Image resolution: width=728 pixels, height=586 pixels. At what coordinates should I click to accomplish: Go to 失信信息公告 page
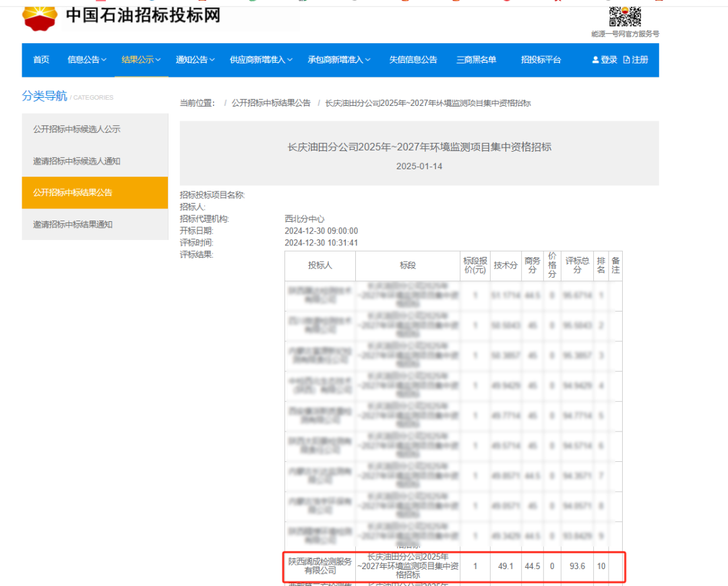pyautogui.click(x=413, y=59)
